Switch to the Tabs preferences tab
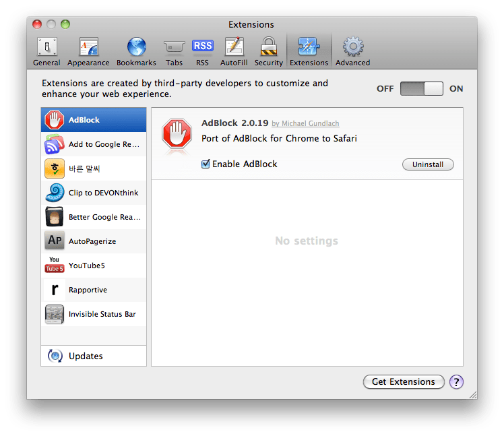Image resolution: width=504 pixels, height=436 pixels. [174, 51]
